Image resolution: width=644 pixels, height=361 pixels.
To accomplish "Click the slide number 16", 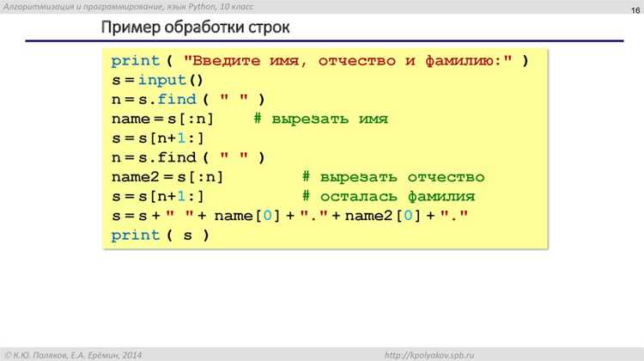I will click(x=635, y=10).
